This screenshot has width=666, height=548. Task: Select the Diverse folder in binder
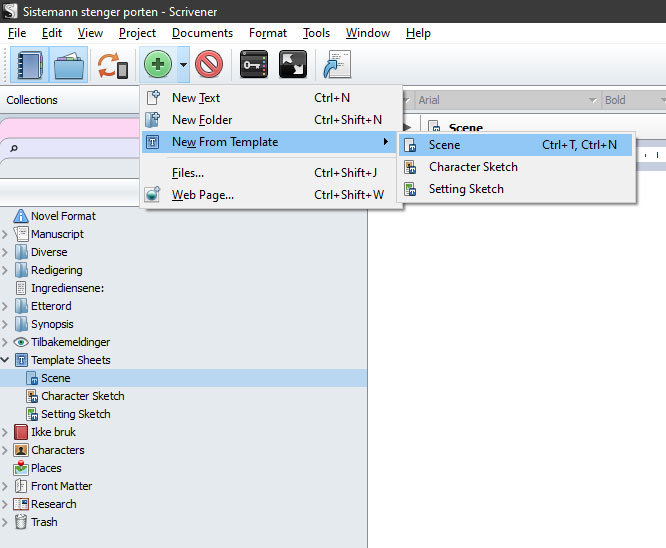point(49,252)
